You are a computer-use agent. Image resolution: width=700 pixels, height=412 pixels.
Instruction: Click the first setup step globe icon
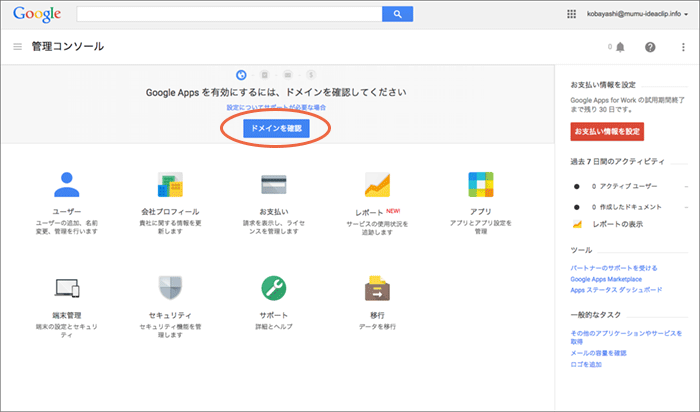[x=241, y=75]
